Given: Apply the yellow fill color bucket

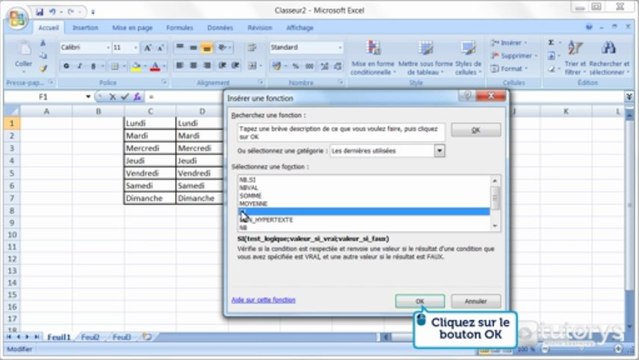Looking at the screenshot, I should click(x=136, y=66).
